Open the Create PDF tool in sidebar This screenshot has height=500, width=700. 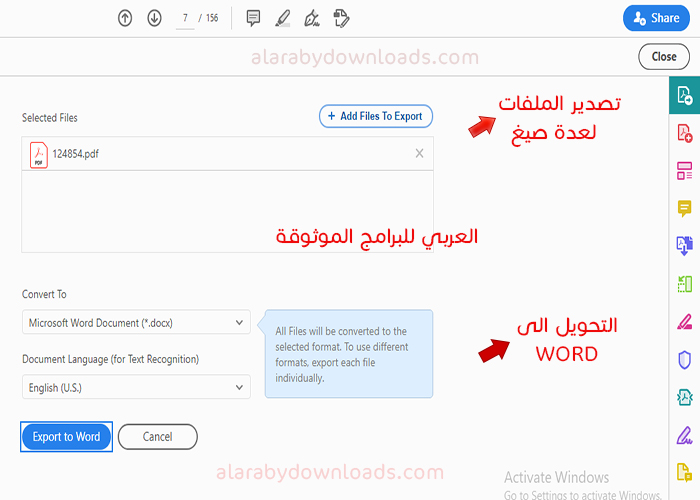[684, 133]
